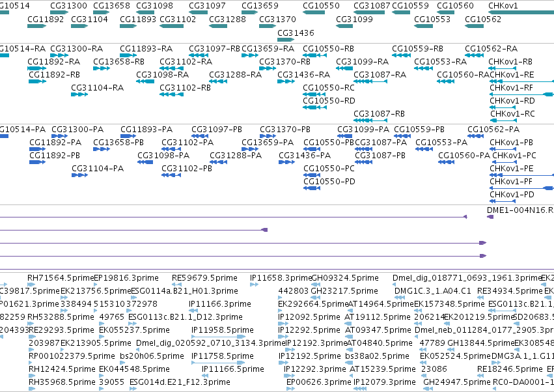Select the CG31436 gene label

[x=296, y=33]
